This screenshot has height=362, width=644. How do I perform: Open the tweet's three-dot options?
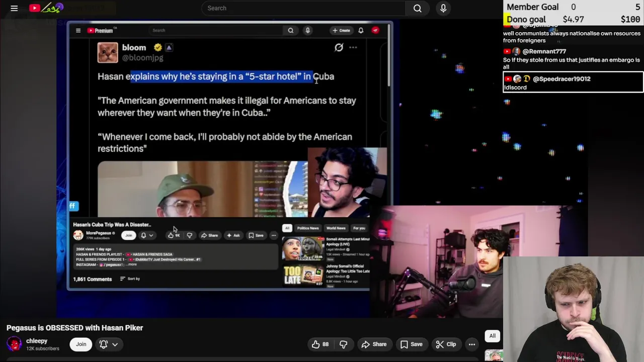pyautogui.click(x=353, y=48)
